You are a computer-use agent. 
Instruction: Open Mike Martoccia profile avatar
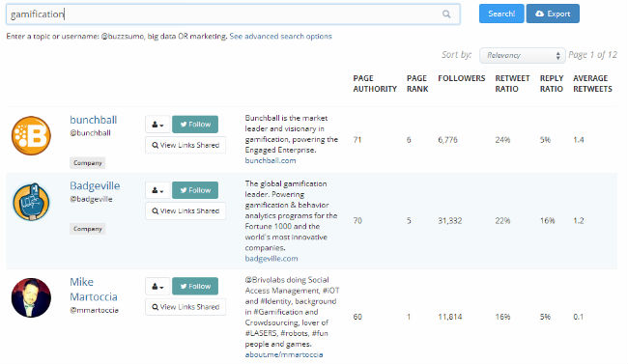point(31,297)
